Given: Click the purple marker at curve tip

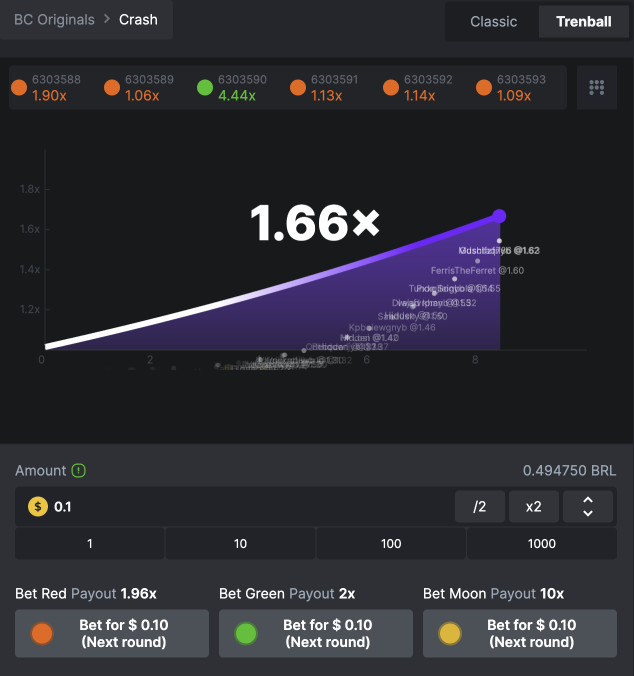Looking at the screenshot, I should point(499,216).
